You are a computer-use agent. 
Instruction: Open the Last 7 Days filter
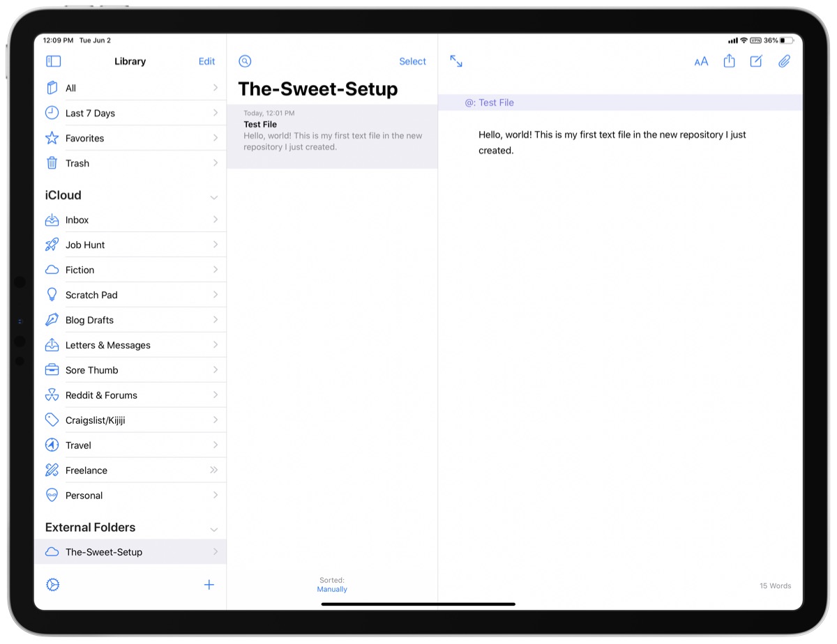pos(130,113)
